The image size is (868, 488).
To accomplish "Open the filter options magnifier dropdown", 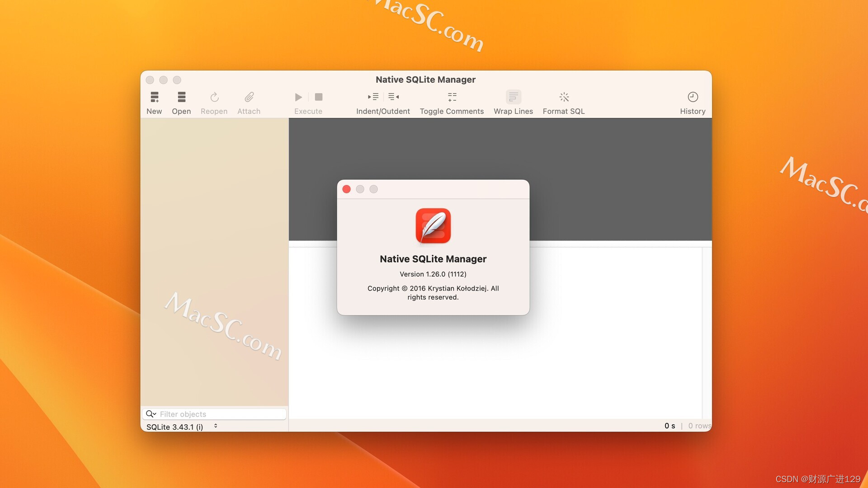I will coord(151,414).
